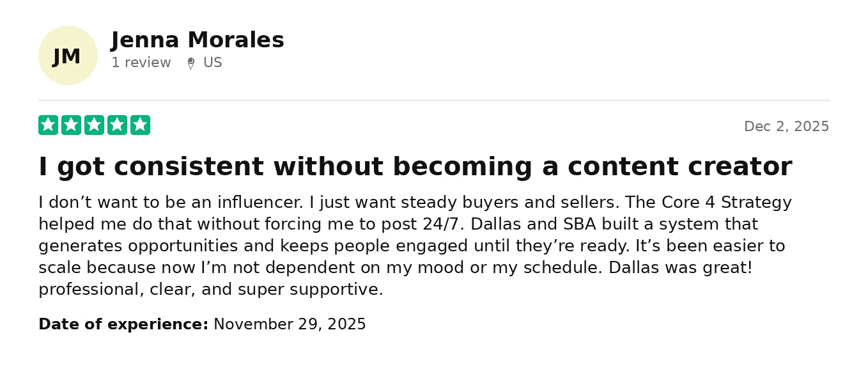Screen dimensions: 868x385
Task: Click the line "professional, clear, and super supportive"
Action: tap(210, 290)
